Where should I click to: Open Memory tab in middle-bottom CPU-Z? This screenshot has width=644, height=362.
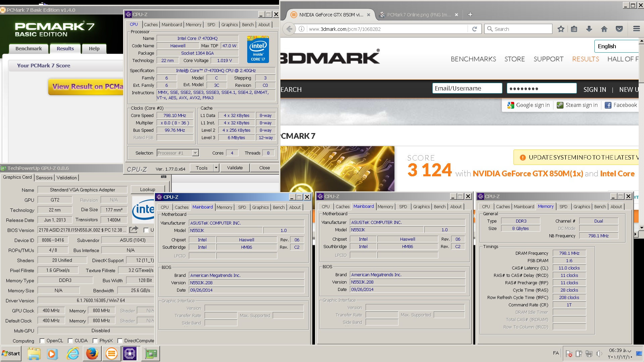[x=385, y=206]
